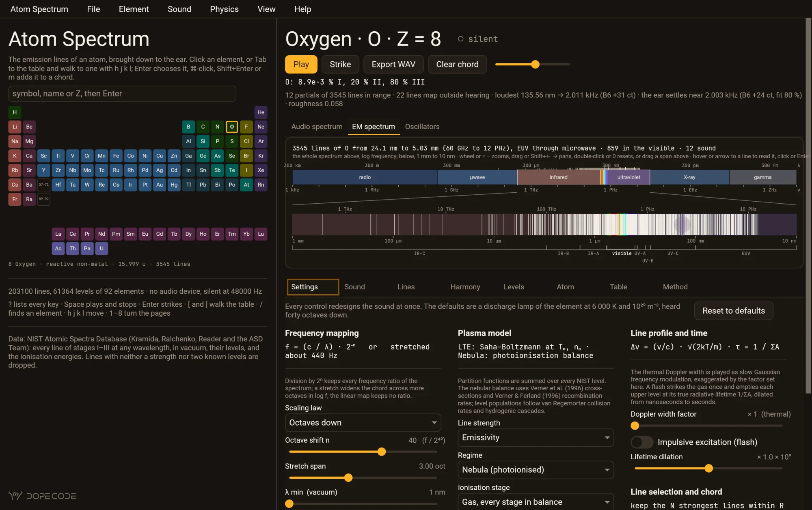Select the Xenon (Xe) element cell

(261, 170)
